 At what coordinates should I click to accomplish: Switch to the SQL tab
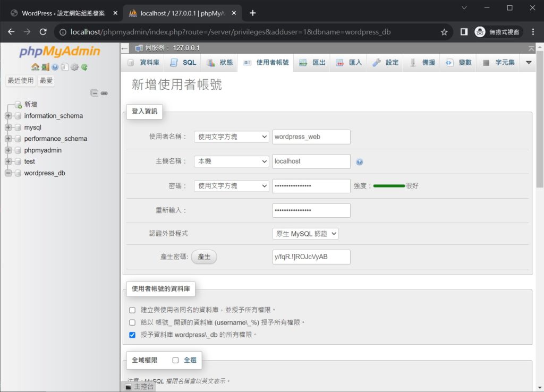click(x=183, y=63)
